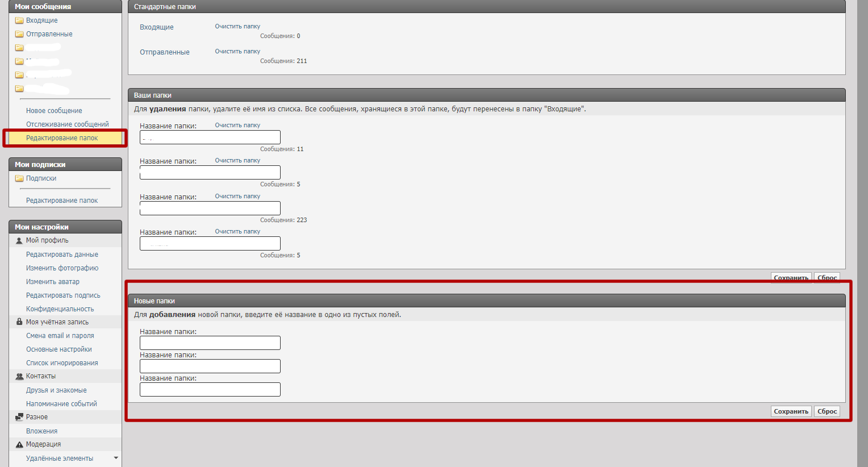Click Сброс button under Ваши папки
This screenshot has height=467, width=868.
(827, 278)
